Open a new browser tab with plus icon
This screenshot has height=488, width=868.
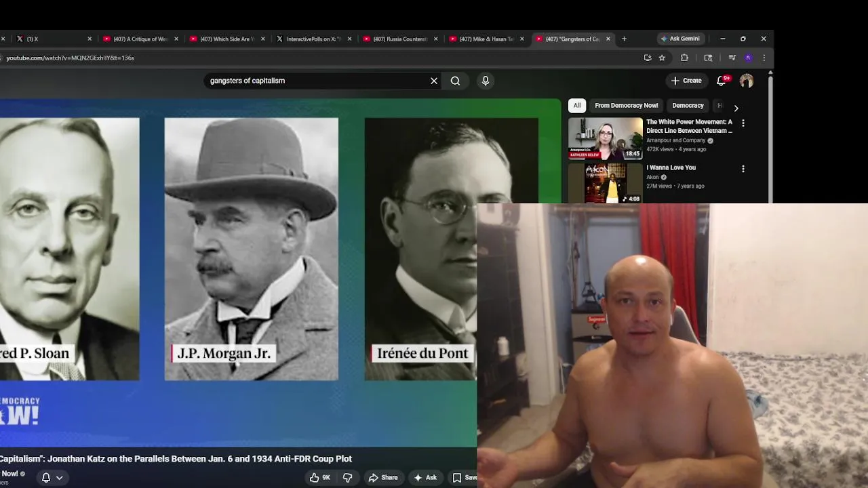pyautogui.click(x=624, y=39)
